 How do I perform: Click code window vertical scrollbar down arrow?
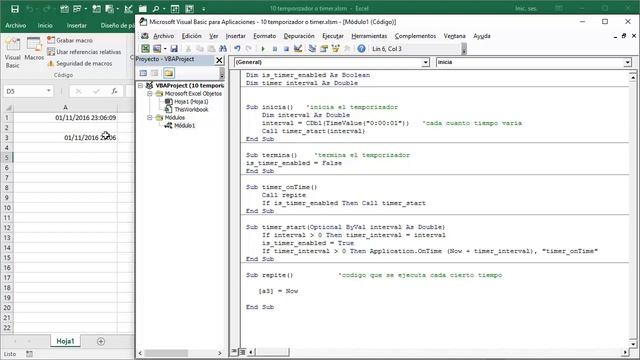point(633,344)
